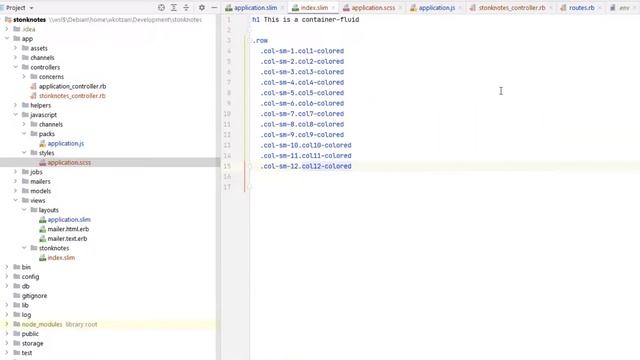Select the db folder
The image size is (640, 360).
point(25,286)
